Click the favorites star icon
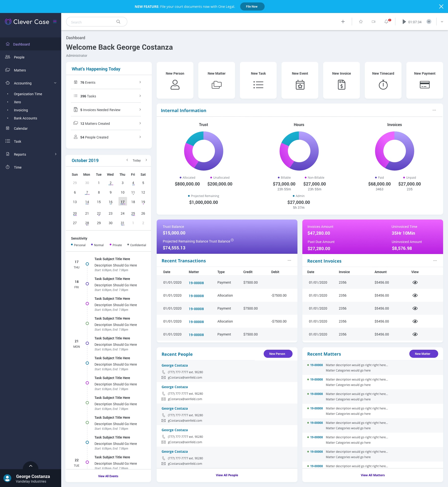Image resolution: width=448 pixels, height=487 pixels. 361,22
